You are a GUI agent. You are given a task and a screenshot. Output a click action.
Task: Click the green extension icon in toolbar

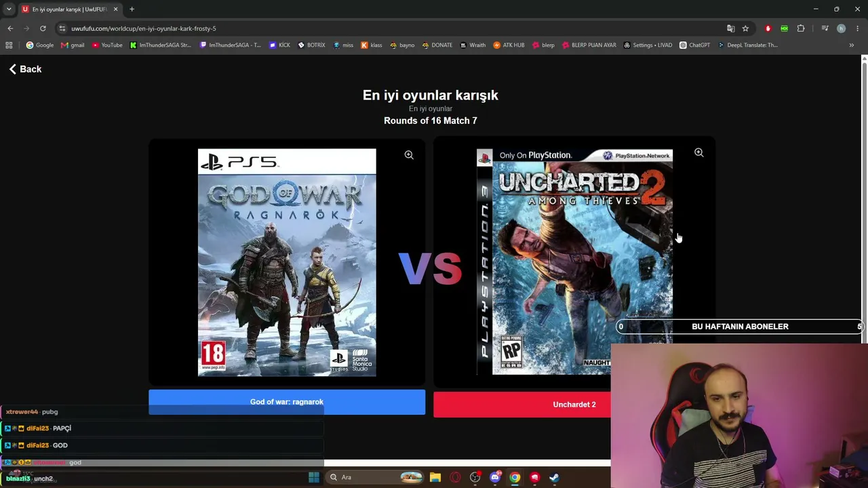pyautogui.click(x=784, y=28)
